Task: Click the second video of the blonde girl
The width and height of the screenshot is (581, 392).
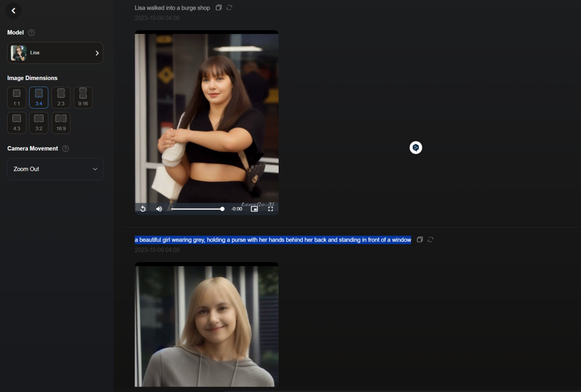Action: tap(207, 325)
